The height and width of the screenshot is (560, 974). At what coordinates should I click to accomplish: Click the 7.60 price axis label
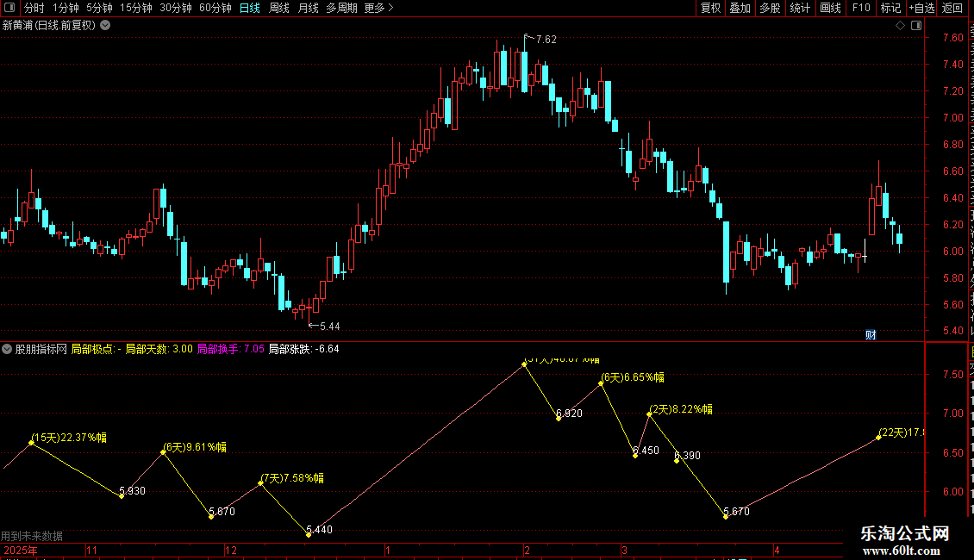coord(952,38)
